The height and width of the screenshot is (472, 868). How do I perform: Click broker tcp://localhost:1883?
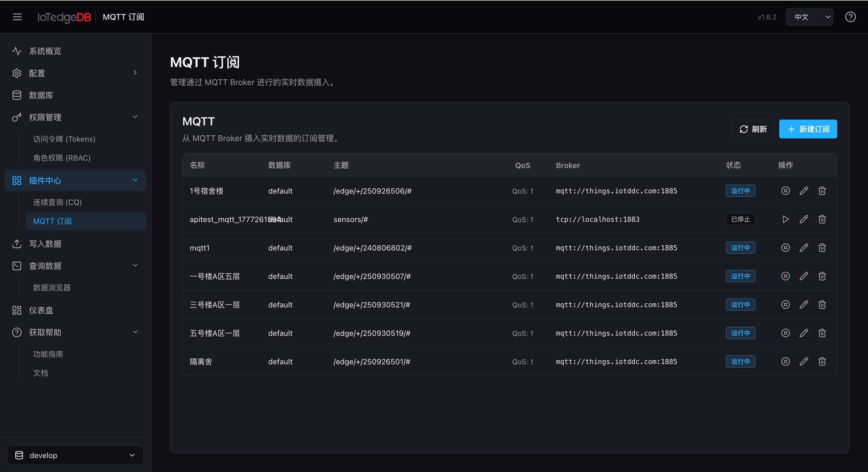click(x=598, y=219)
